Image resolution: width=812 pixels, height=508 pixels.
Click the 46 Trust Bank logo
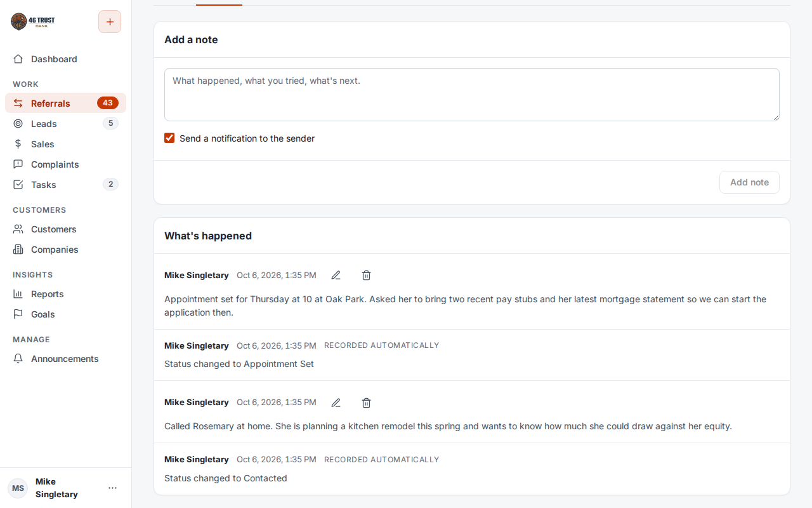pos(33,22)
